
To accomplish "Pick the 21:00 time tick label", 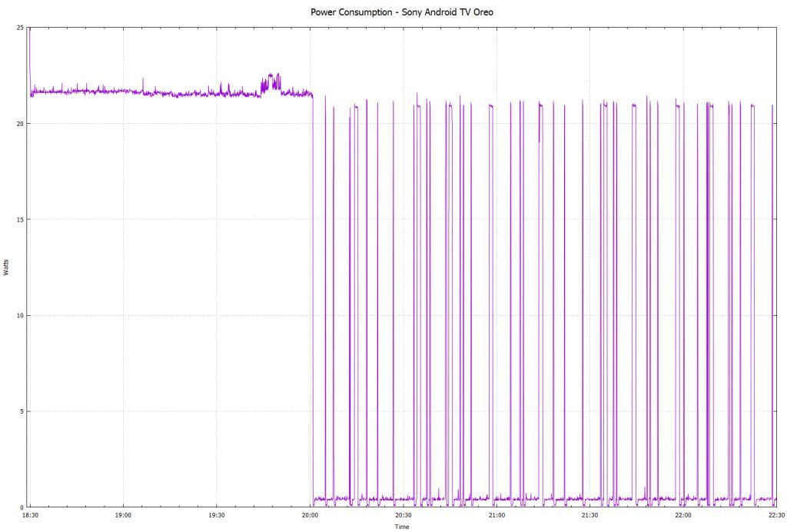I will click(496, 515).
